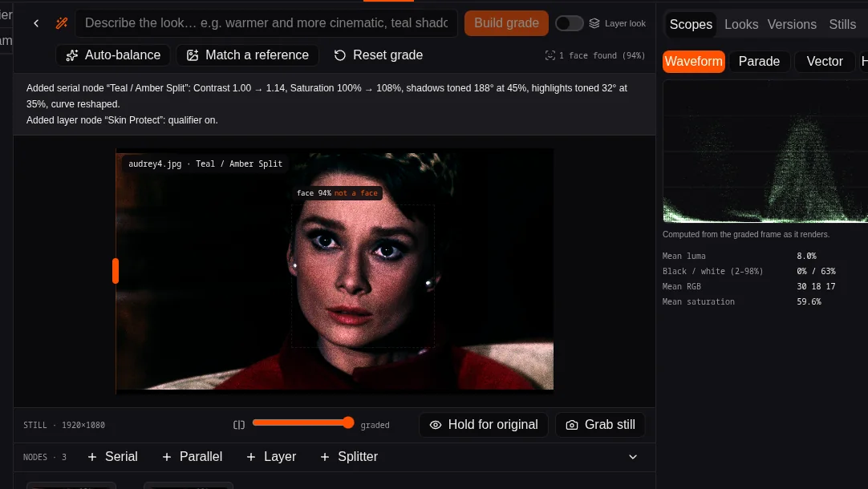The image size is (868, 489).
Task: Select the Vector scope
Action: point(824,62)
